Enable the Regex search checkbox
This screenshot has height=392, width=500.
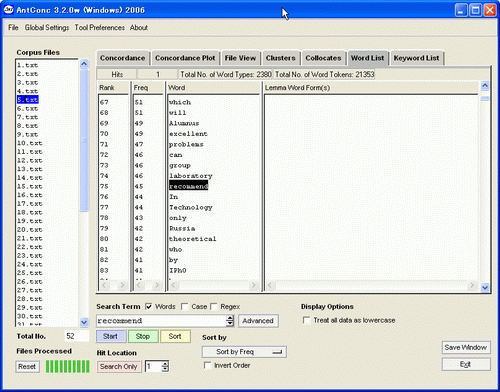pos(214,306)
